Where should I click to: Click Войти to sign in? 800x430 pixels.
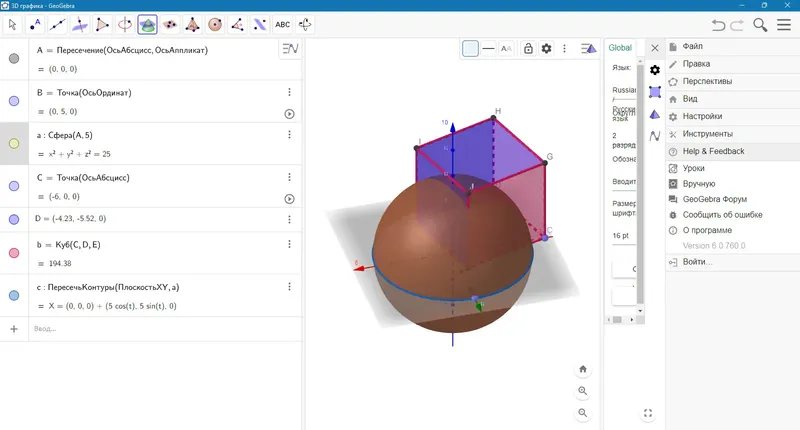coord(733,262)
